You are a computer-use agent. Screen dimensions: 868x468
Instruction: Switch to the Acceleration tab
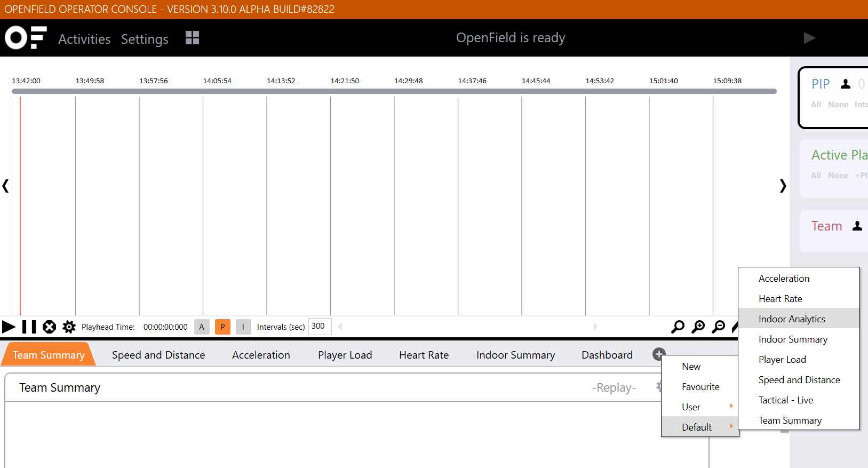tap(261, 355)
